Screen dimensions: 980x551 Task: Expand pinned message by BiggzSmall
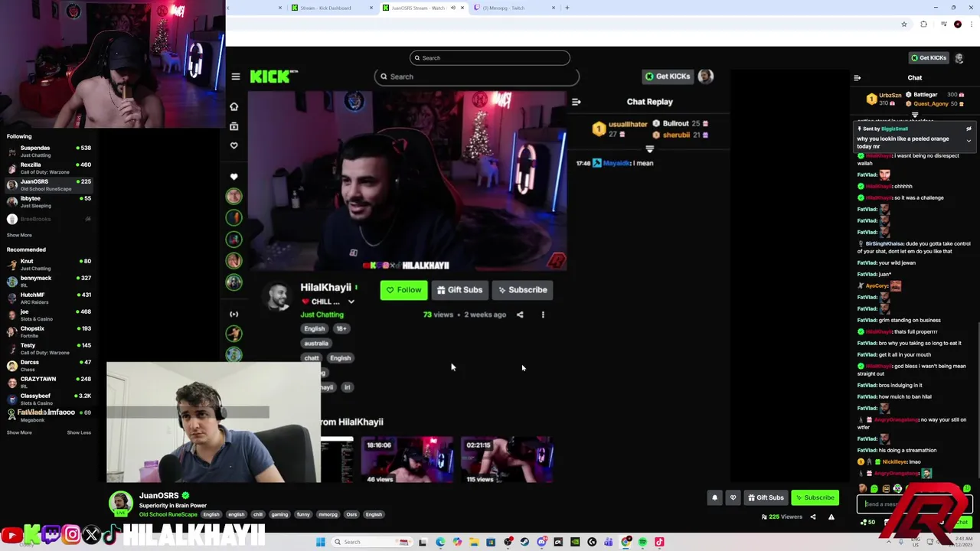pyautogui.click(x=969, y=141)
